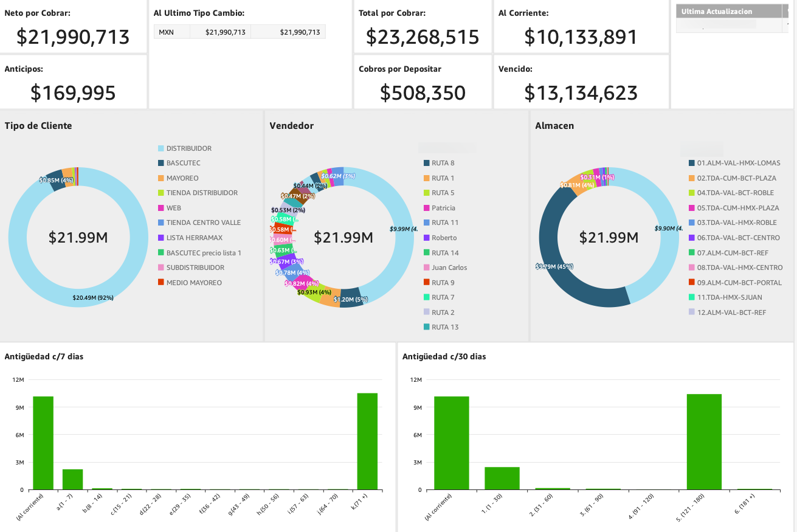Select the MXN row in exchange table
This screenshot has width=797, height=532.
[x=240, y=32]
